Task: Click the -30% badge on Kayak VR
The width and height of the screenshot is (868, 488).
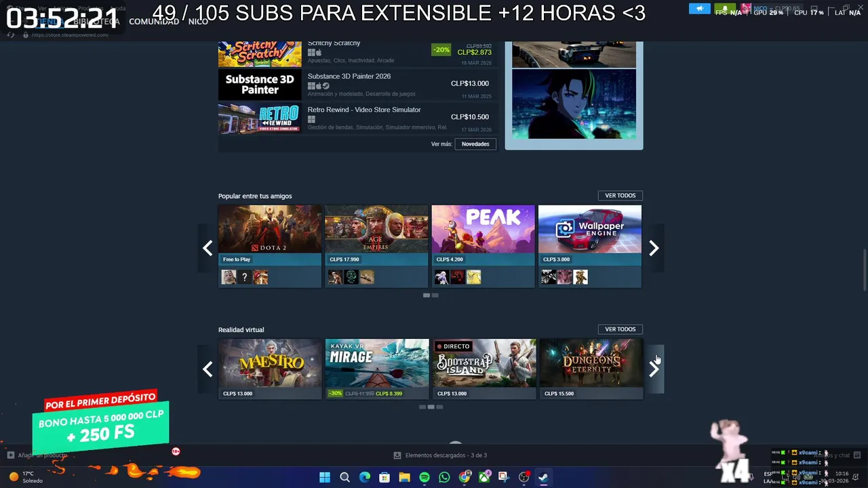Action: click(335, 393)
